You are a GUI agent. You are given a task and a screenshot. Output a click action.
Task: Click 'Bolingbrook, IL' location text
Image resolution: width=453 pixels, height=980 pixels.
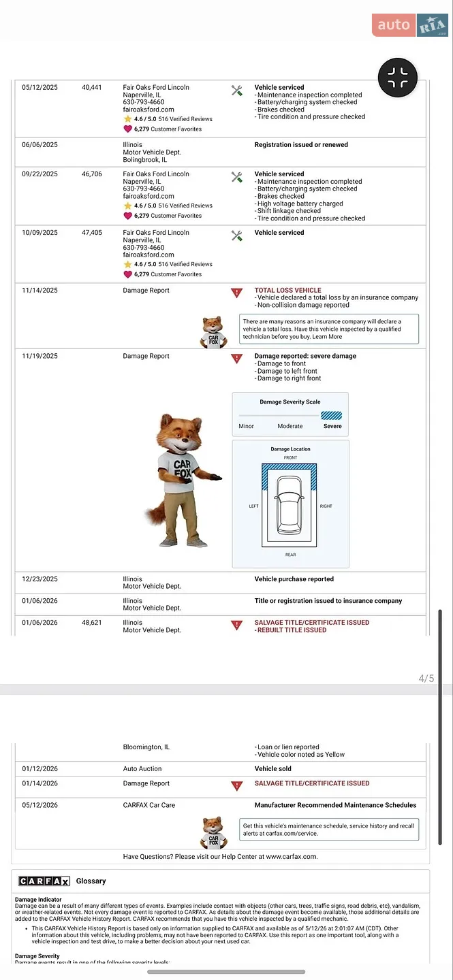pyautogui.click(x=144, y=160)
